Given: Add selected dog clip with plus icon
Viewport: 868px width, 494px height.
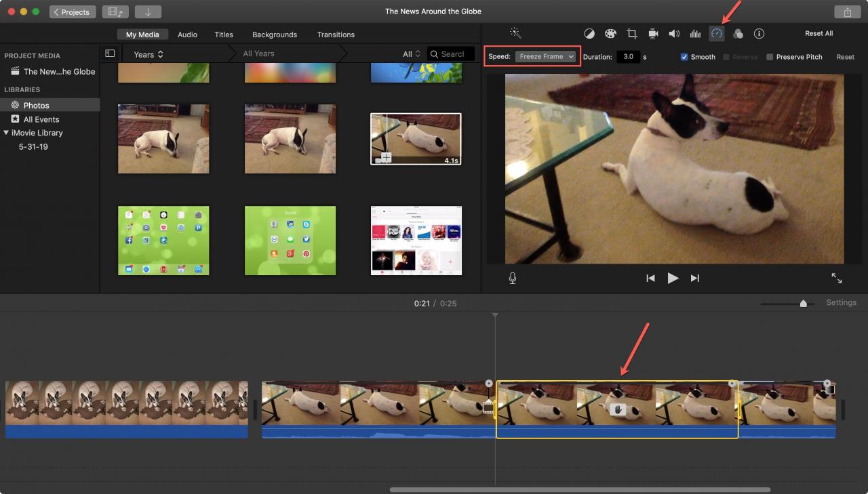Looking at the screenshot, I should (x=386, y=158).
